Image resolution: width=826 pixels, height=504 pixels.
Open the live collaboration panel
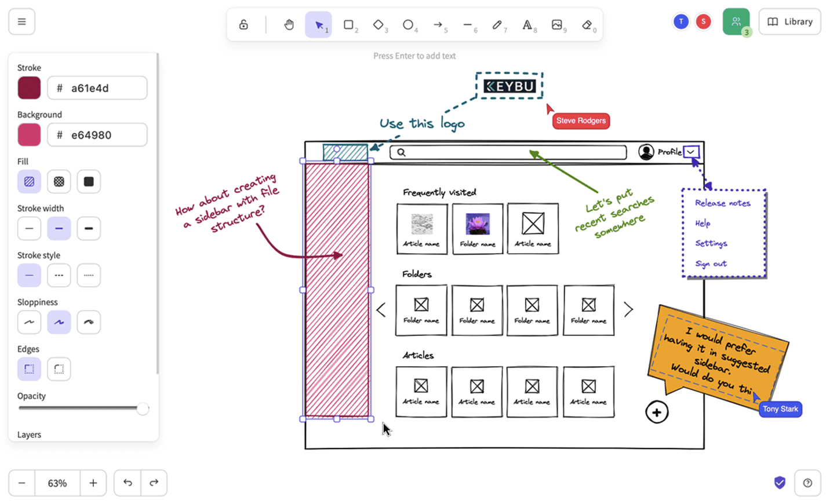click(737, 21)
